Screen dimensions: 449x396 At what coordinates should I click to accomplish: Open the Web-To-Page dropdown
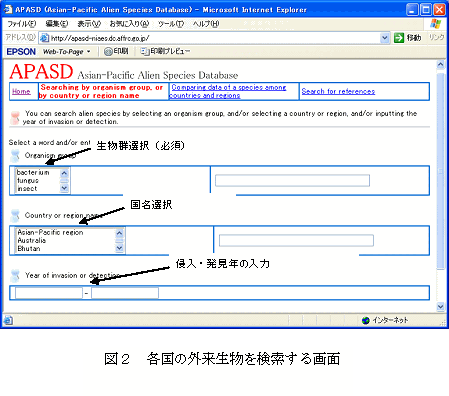[x=67, y=52]
